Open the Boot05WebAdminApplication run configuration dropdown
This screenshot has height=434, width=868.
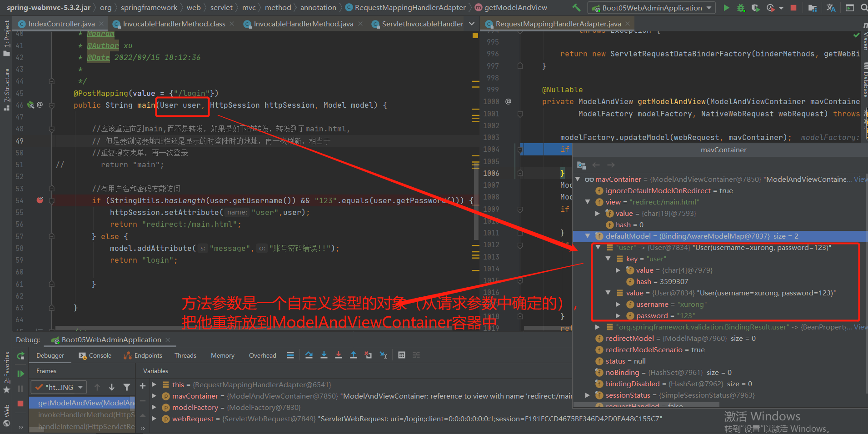[x=652, y=8]
